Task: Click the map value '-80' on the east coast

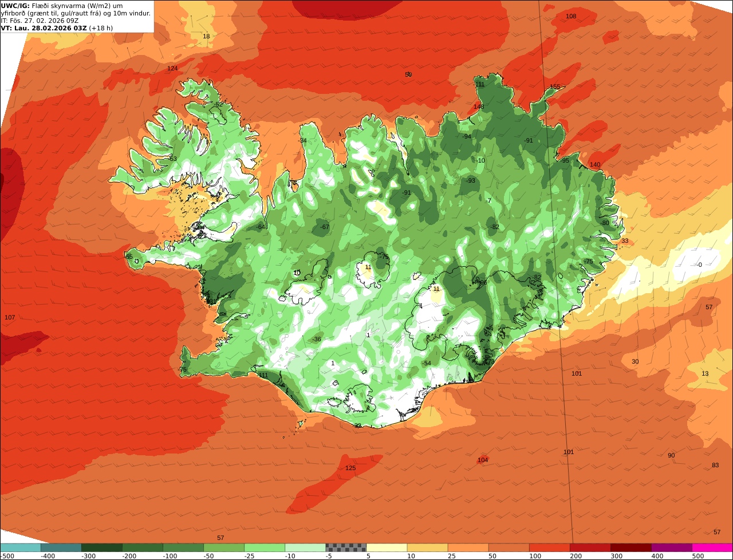Action: click(605, 223)
